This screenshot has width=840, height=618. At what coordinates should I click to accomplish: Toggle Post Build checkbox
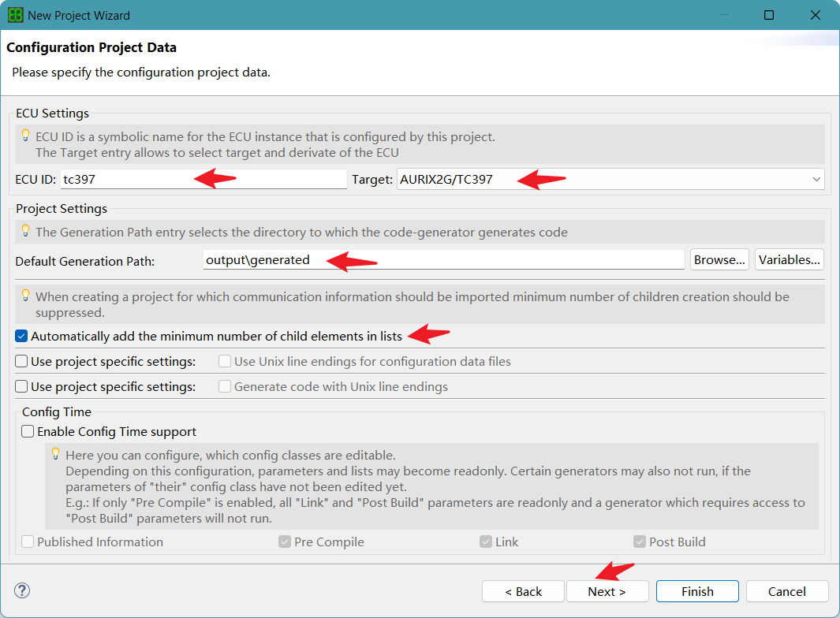(x=640, y=542)
